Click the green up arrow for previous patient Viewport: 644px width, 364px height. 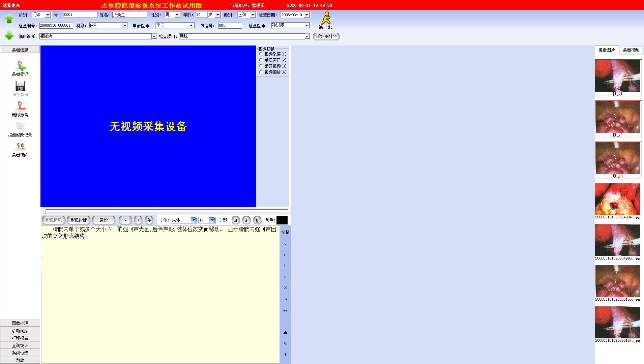9,19
